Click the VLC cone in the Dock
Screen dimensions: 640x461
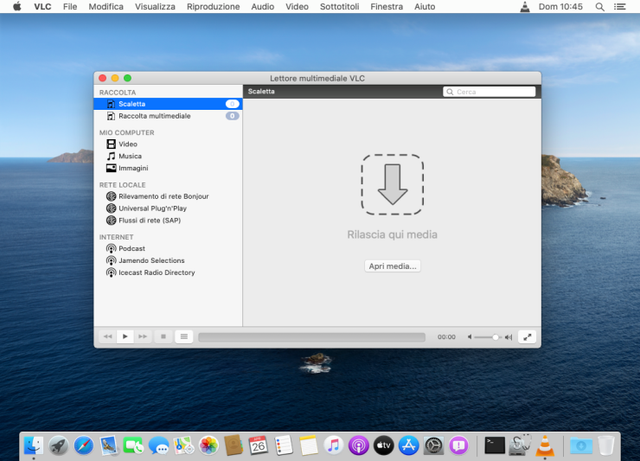point(544,445)
